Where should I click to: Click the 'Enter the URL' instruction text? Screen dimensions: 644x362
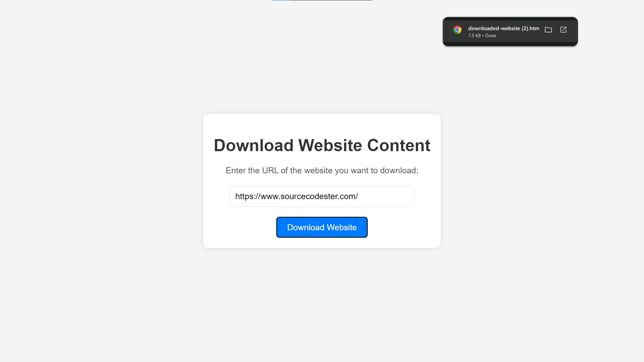(x=322, y=170)
